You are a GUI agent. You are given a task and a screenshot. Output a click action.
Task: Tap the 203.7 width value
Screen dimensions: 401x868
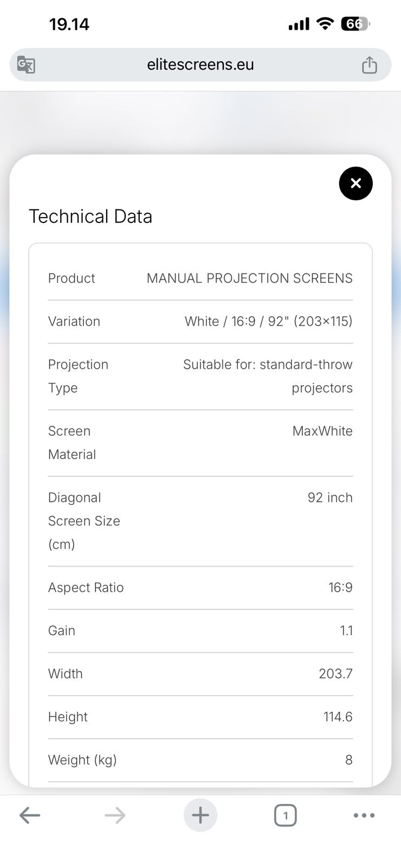[x=335, y=674]
